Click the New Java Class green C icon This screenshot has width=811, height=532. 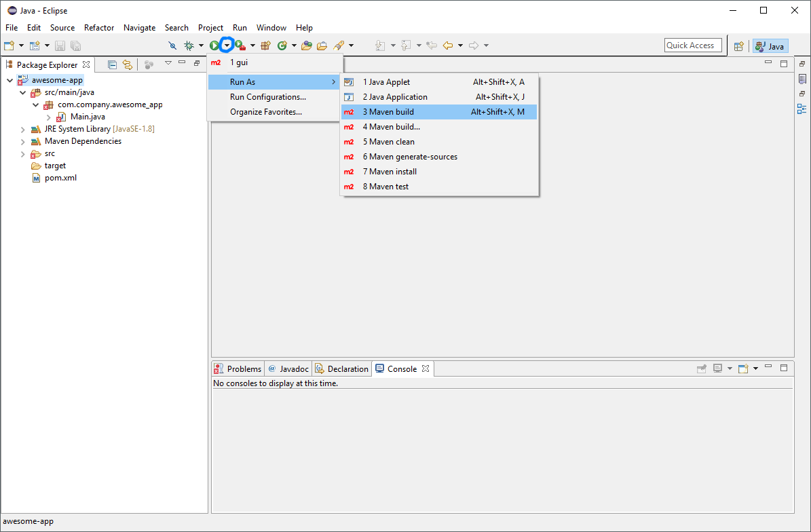(282, 45)
